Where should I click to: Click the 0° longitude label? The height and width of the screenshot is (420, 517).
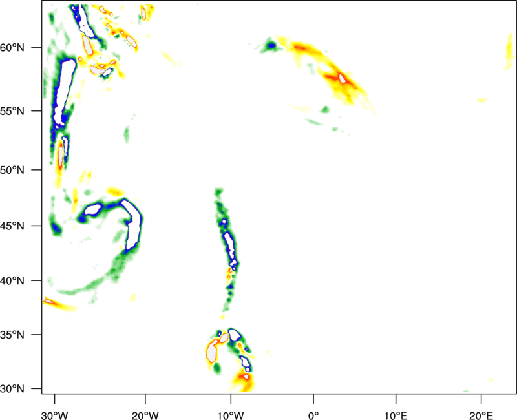pos(313,415)
